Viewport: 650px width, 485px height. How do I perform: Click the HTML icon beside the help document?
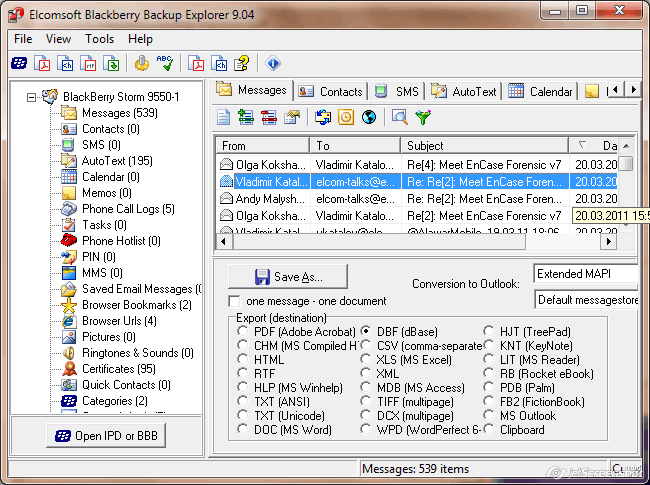(x=219, y=63)
